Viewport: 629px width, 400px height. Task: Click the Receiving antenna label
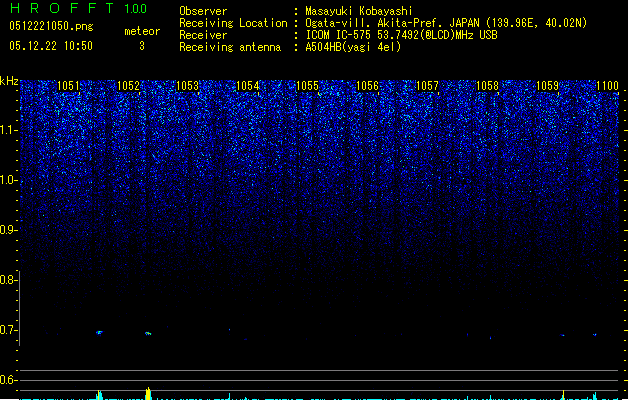(230, 47)
